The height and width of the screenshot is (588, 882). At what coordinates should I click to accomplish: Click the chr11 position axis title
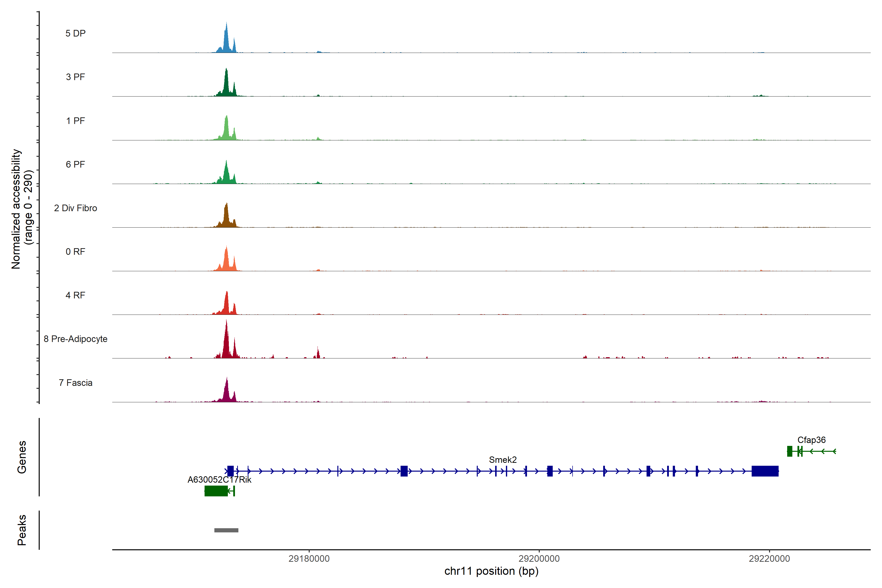pos(491,571)
